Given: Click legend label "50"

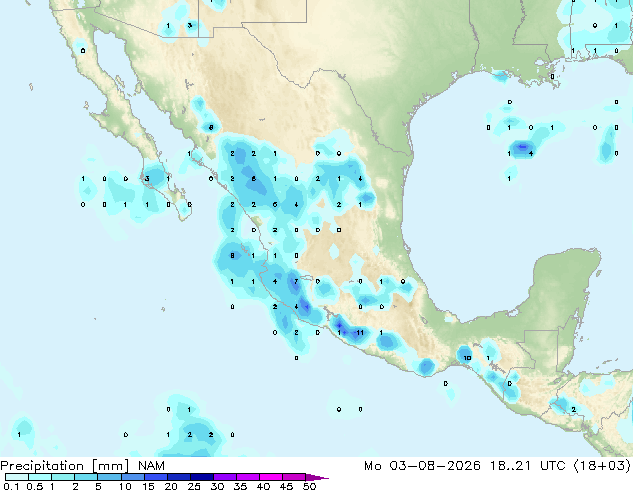Looking at the screenshot, I should (x=309, y=486).
